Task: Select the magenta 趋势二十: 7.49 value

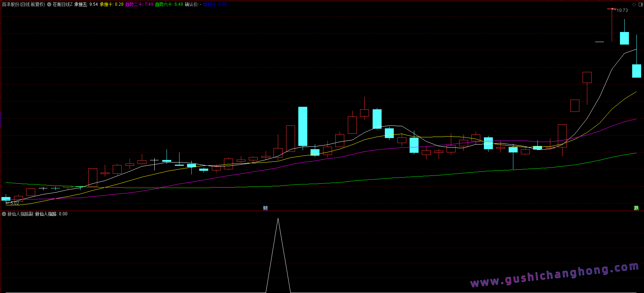Action: (139, 4)
